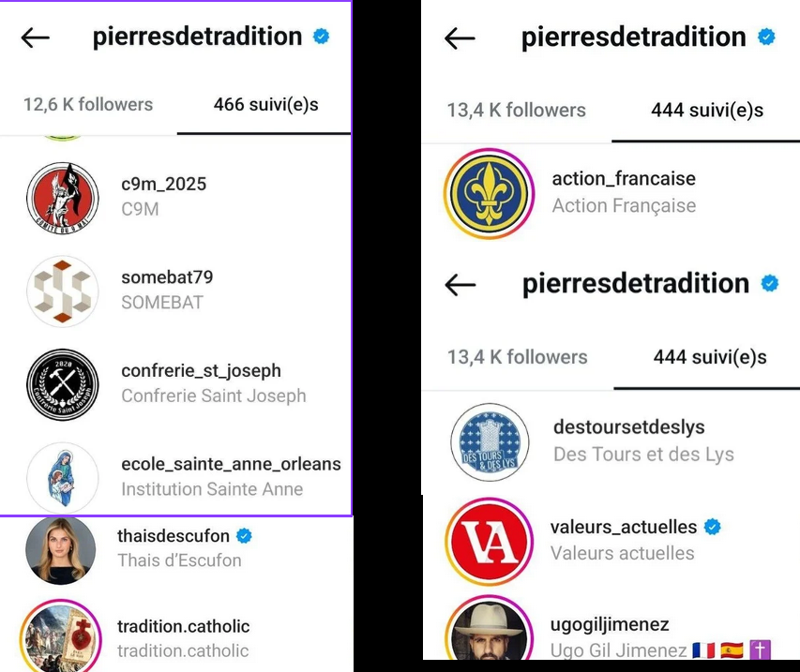Select the lower 444 suivi(e)s tab
This screenshot has width=800, height=672.
coord(710,357)
